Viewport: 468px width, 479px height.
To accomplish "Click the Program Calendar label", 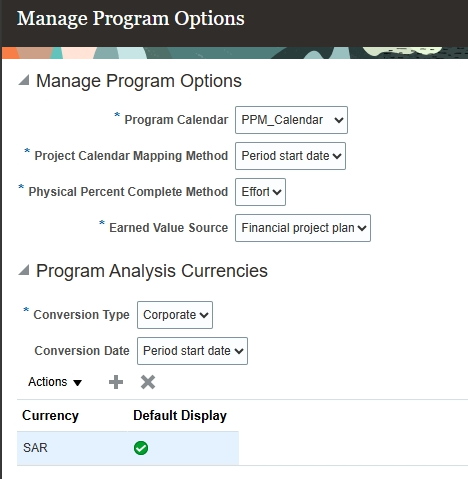I will click(x=176, y=120).
